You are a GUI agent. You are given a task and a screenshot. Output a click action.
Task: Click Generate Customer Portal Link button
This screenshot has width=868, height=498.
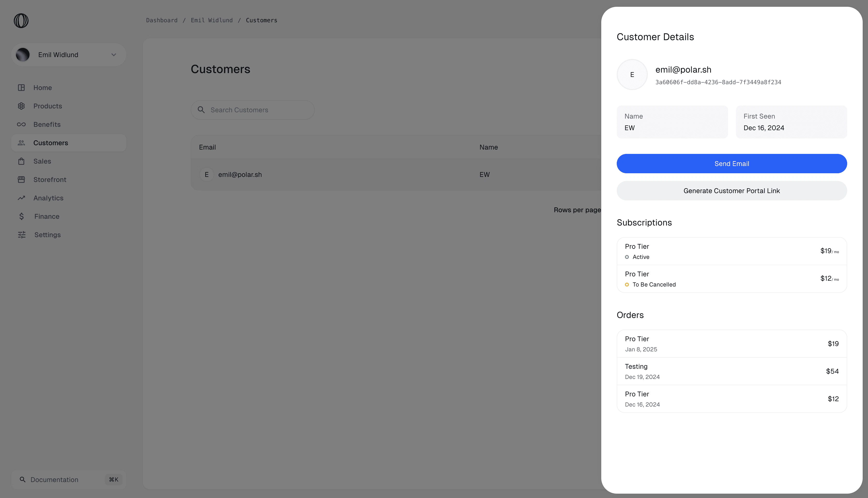pos(731,191)
